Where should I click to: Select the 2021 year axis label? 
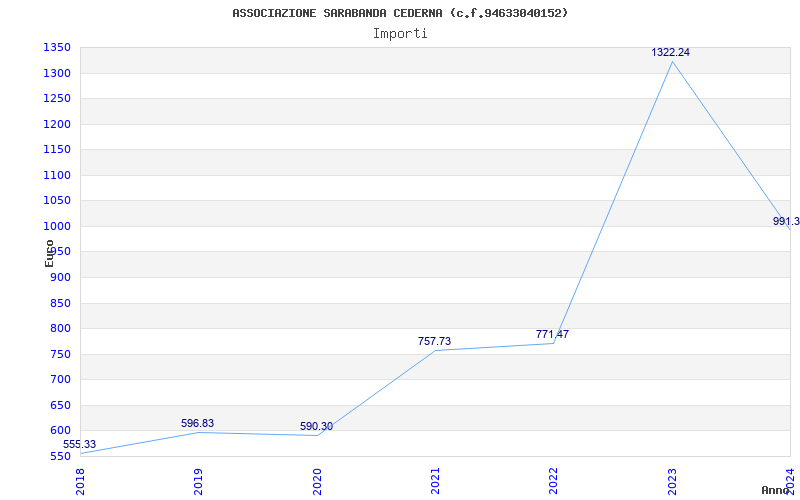(x=436, y=481)
